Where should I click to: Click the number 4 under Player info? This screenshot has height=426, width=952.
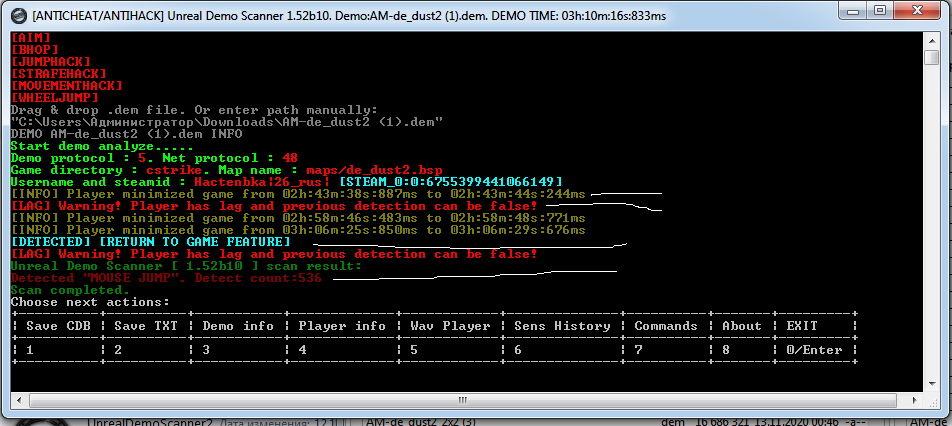pyautogui.click(x=302, y=350)
